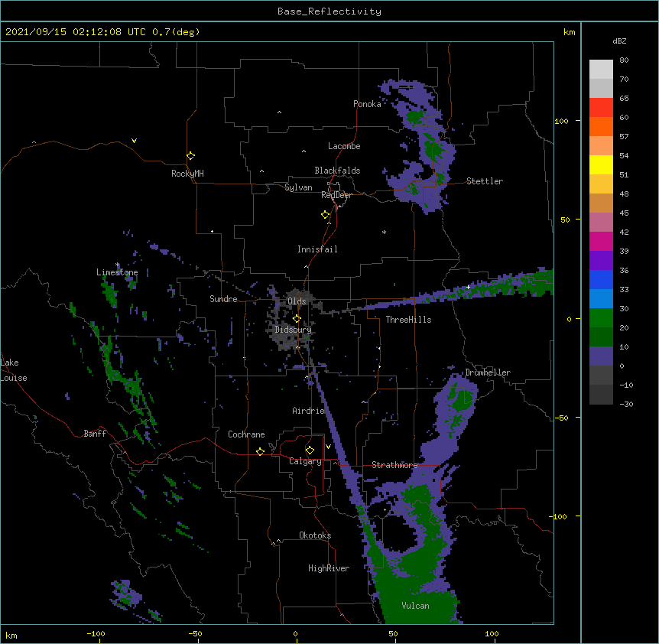Select the dark orange swatch in the dBZ legend
The width and height of the screenshot is (659, 644).
[x=601, y=126]
